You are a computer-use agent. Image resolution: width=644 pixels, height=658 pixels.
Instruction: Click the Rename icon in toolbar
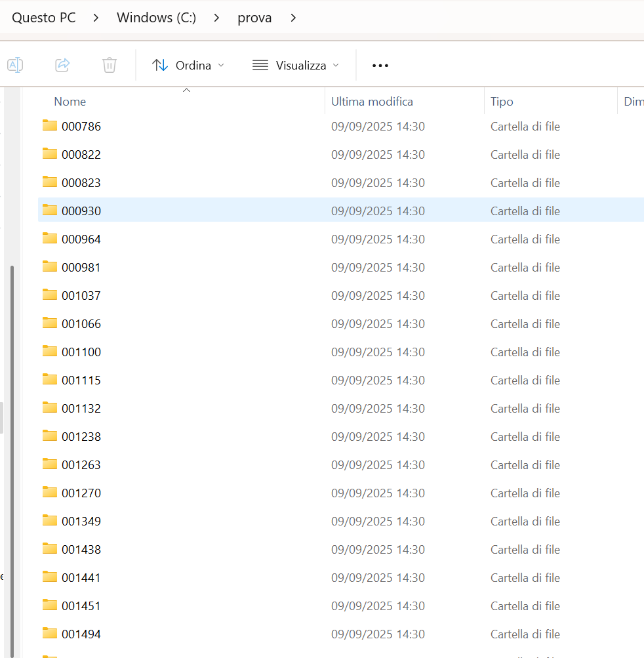15,65
